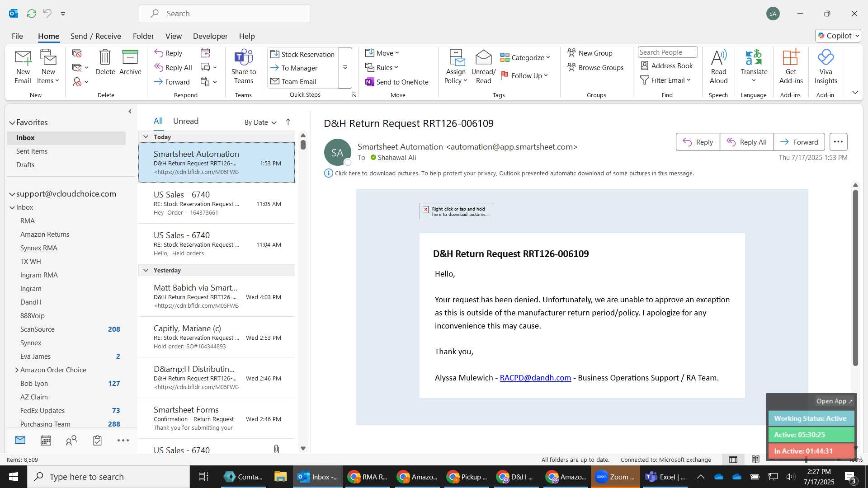Click the Open App button in overlay
Image resolution: width=868 pixels, height=488 pixels.
(x=834, y=401)
